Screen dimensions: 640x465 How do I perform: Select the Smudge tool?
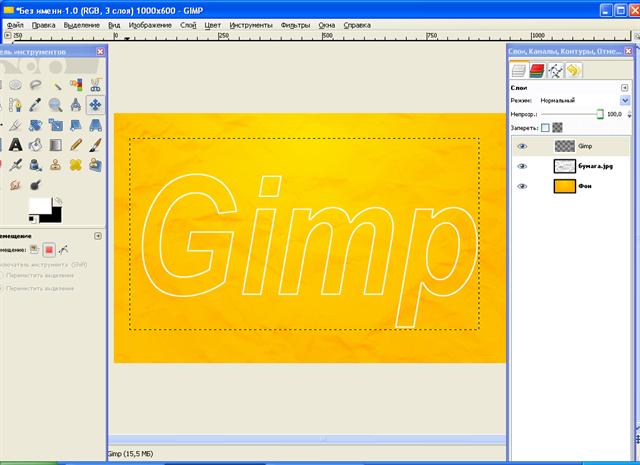(16, 185)
